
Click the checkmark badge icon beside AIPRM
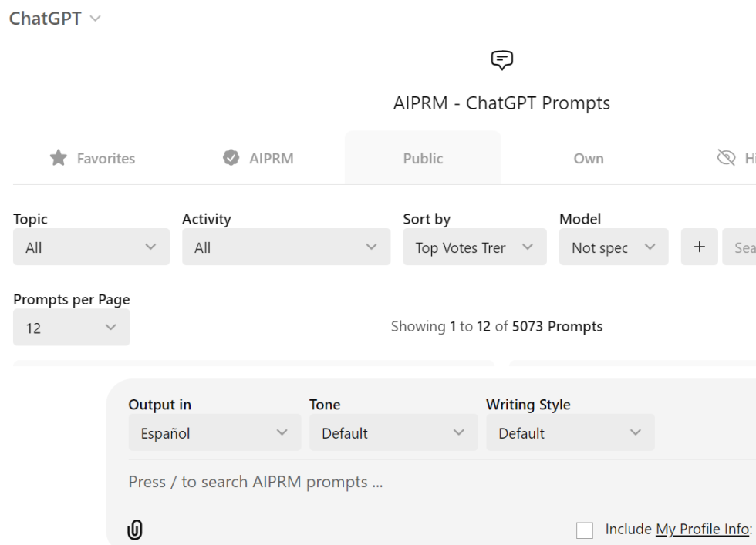[231, 158]
